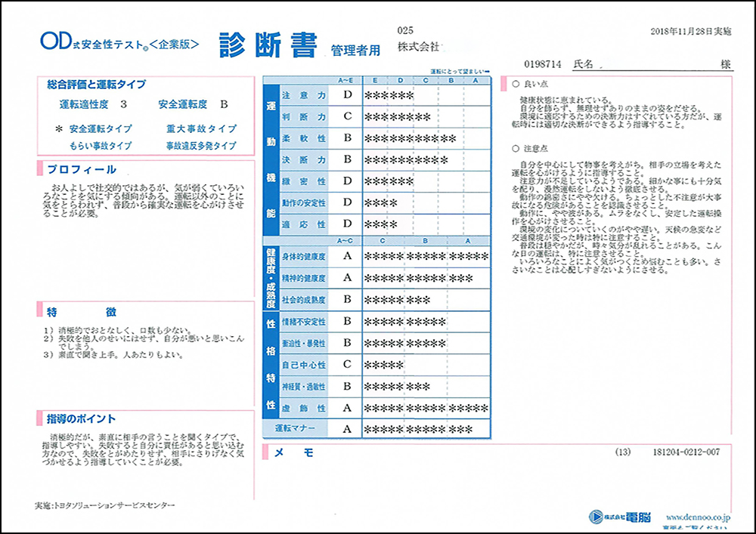Select the 適応性 row label

[x=304, y=224]
